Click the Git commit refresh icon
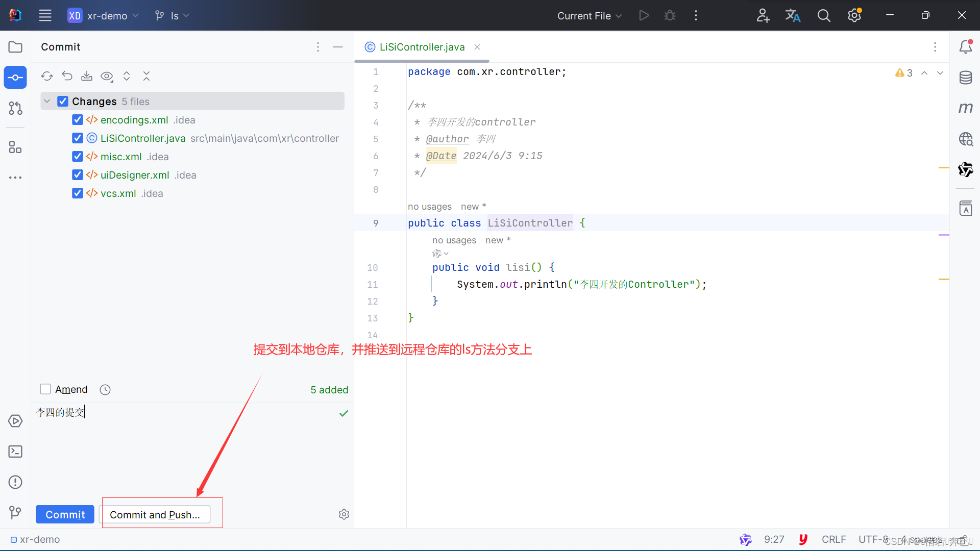980x551 pixels. pyautogui.click(x=47, y=76)
